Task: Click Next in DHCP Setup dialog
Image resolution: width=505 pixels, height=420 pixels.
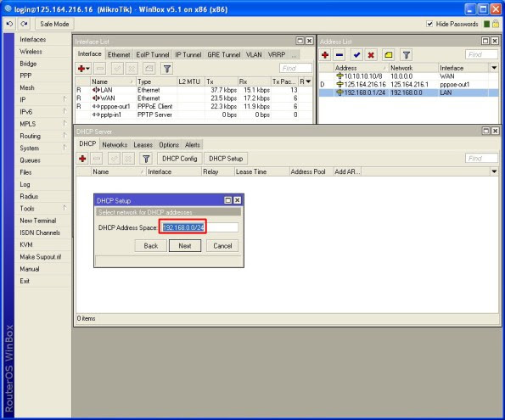Action: click(185, 246)
